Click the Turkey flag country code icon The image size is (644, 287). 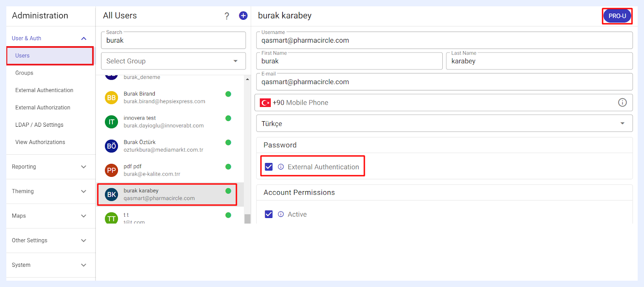[x=265, y=103]
